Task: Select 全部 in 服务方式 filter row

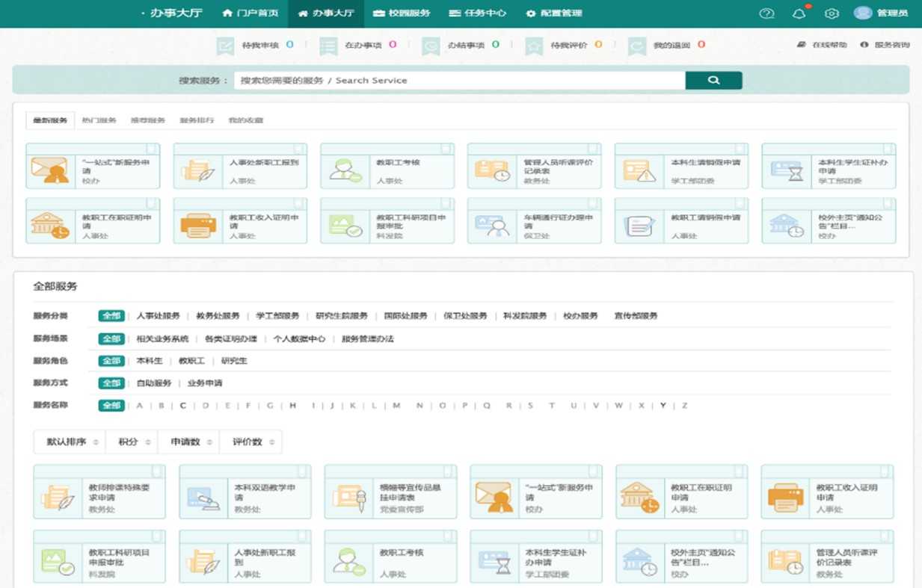Action: 111,383
